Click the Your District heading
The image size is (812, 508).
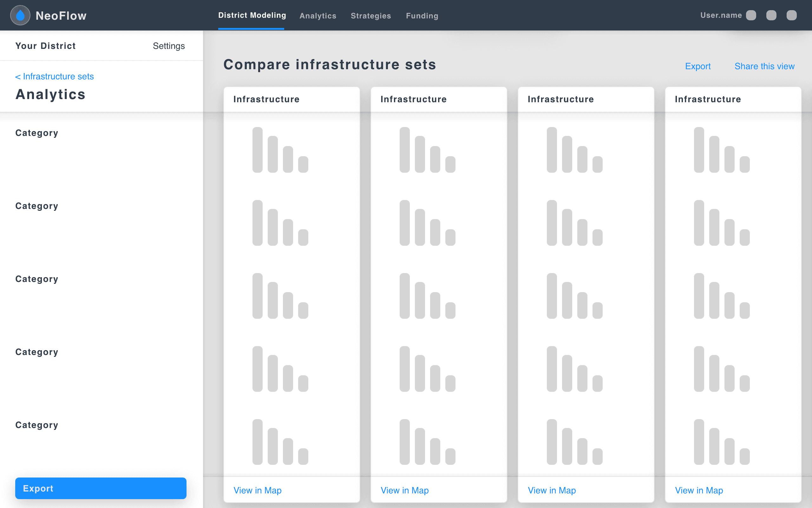coord(45,46)
